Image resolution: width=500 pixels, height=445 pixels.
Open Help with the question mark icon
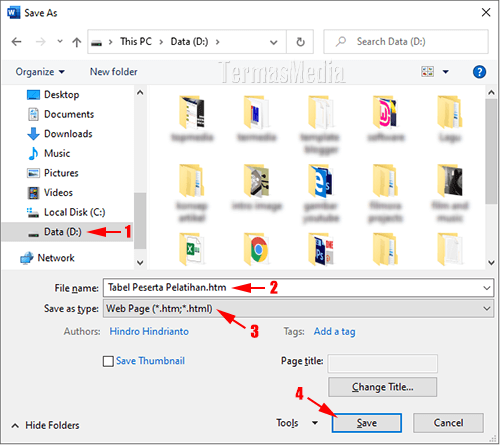[479, 72]
